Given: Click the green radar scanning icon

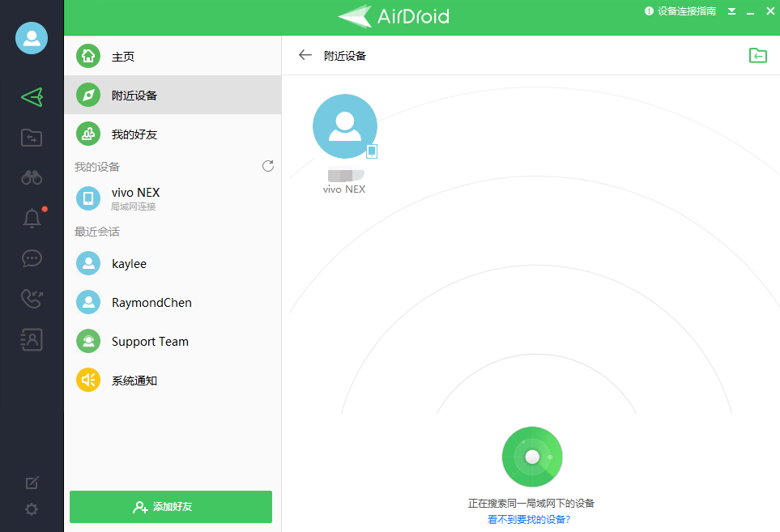Looking at the screenshot, I should [x=532, y=457].
